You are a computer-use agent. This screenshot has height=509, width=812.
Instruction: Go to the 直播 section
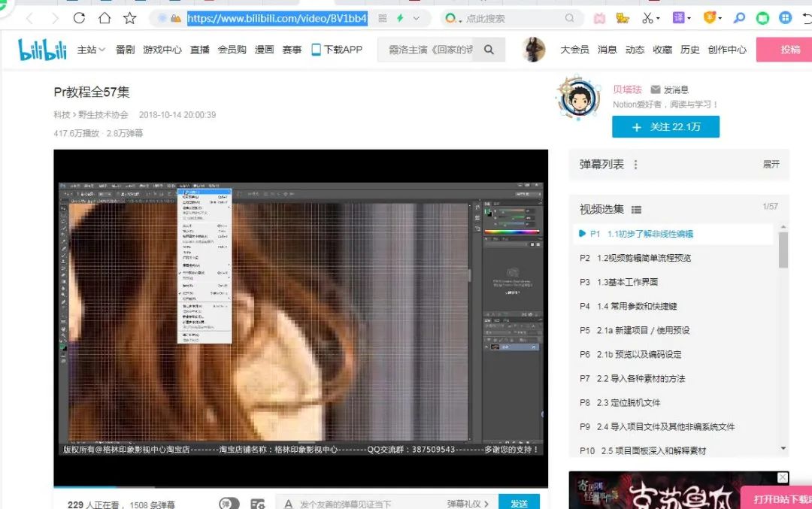point(199,50)
